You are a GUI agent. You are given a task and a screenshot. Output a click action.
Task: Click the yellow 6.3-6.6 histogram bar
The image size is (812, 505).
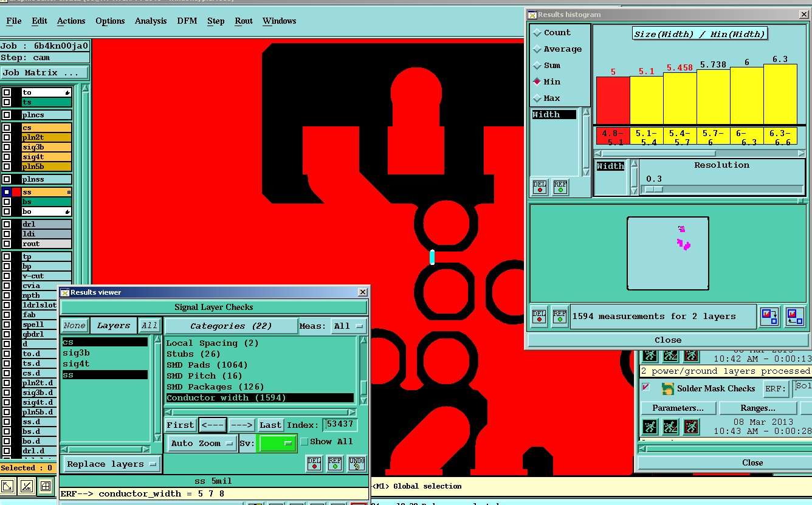780,94
